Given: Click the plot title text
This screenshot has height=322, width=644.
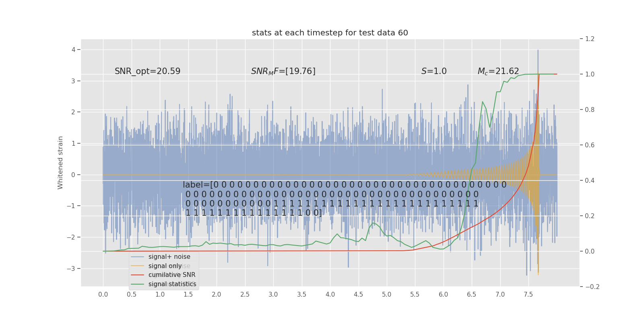Looking at the screenshot, I should tap(330, 33).
